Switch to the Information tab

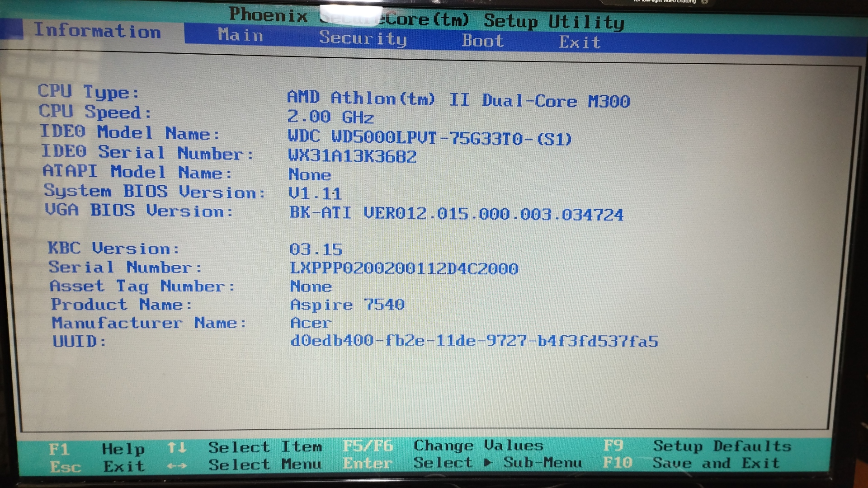(97, 31)
